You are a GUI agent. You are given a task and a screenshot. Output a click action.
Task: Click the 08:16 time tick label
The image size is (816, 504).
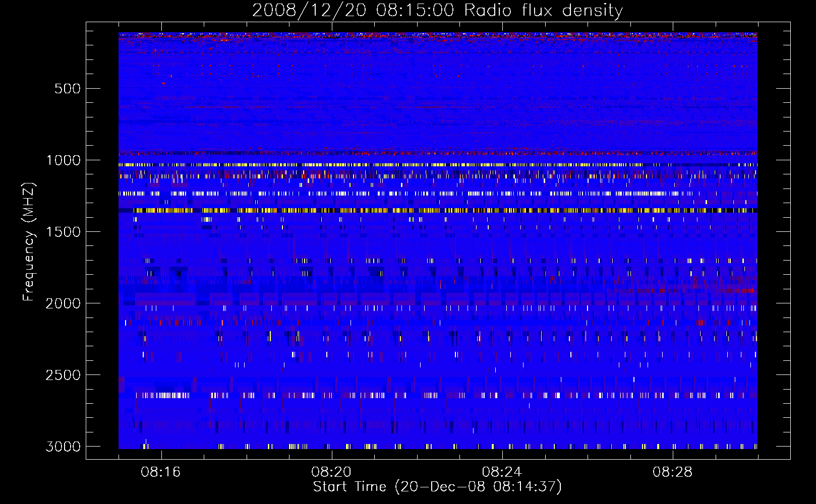(161, 472)
